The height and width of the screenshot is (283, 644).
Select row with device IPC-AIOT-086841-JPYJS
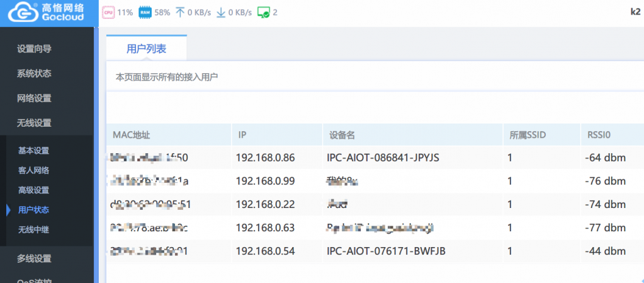coord(383,157)
